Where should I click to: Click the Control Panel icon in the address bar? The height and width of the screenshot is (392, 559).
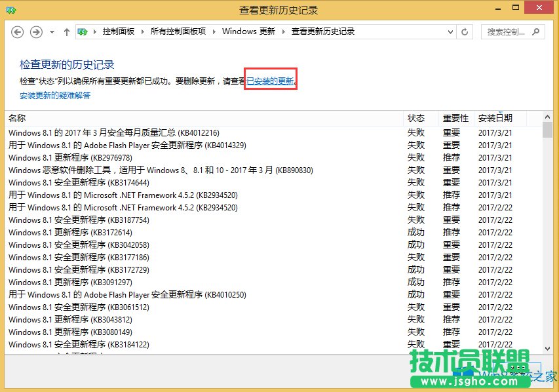click(82, 31)
